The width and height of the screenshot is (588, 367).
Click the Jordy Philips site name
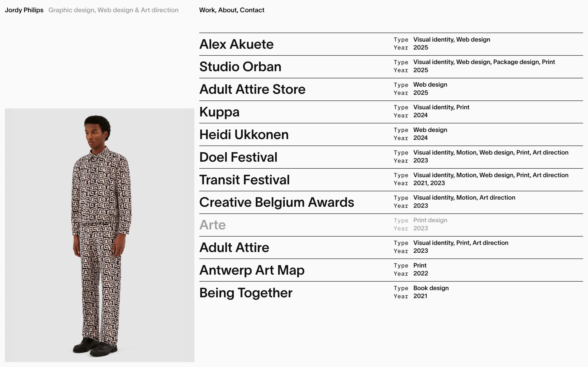tap(24, 10)
